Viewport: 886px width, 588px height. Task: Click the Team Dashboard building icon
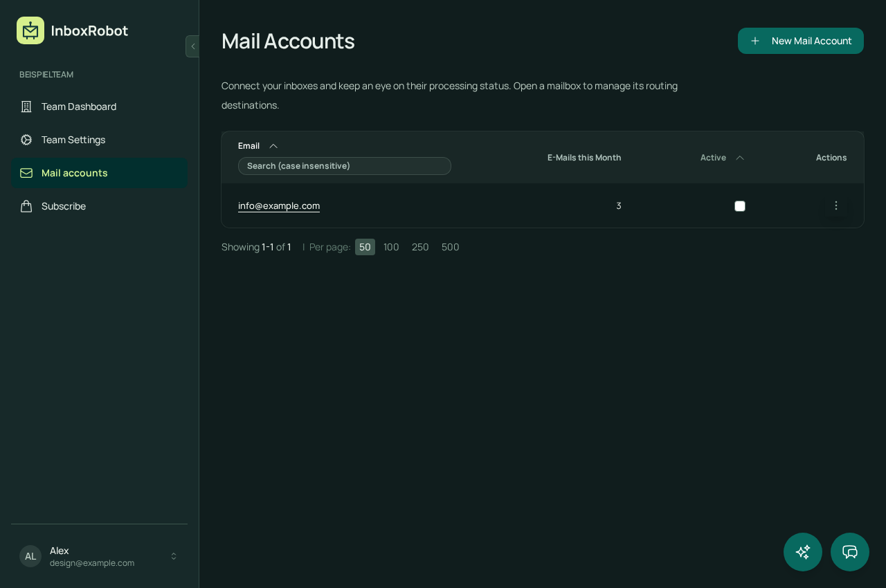[x=26, y=107]
